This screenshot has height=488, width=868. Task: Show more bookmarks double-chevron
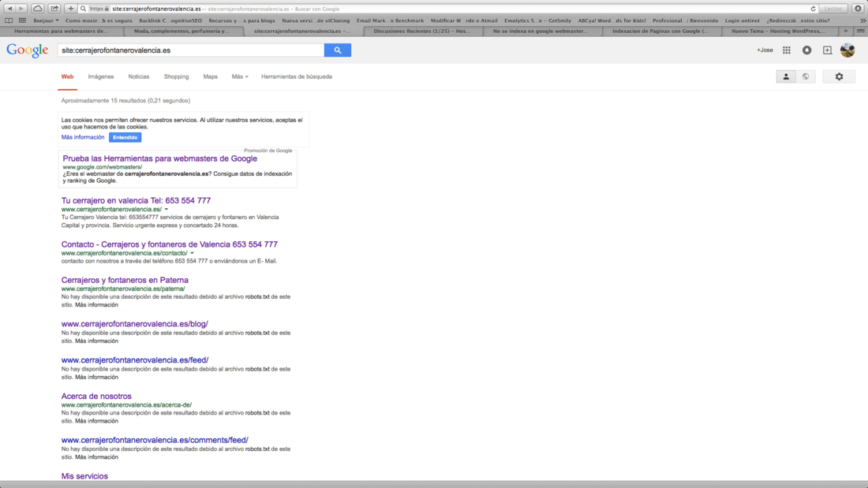[x=862, y=20]
